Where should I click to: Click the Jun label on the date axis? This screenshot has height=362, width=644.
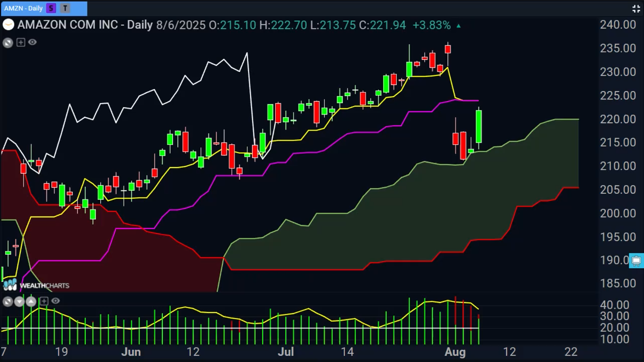click(131, 352)
